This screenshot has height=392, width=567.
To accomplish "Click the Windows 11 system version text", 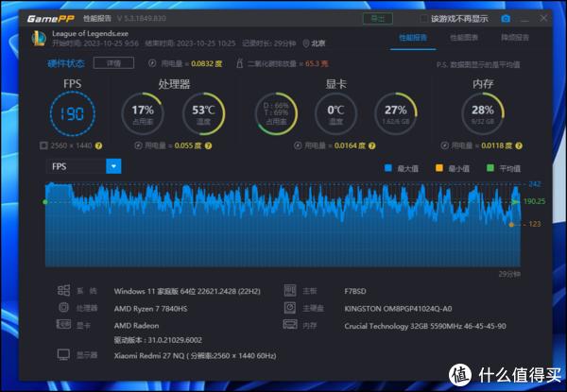I will tap(187, 291).
